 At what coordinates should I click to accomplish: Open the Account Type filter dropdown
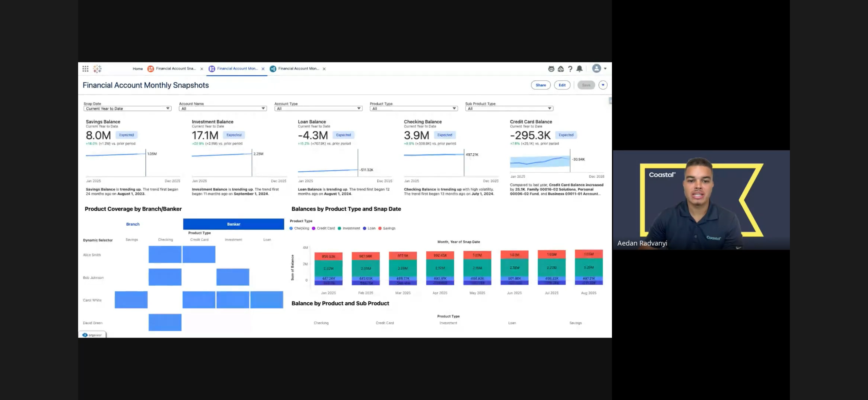point(318,109)
